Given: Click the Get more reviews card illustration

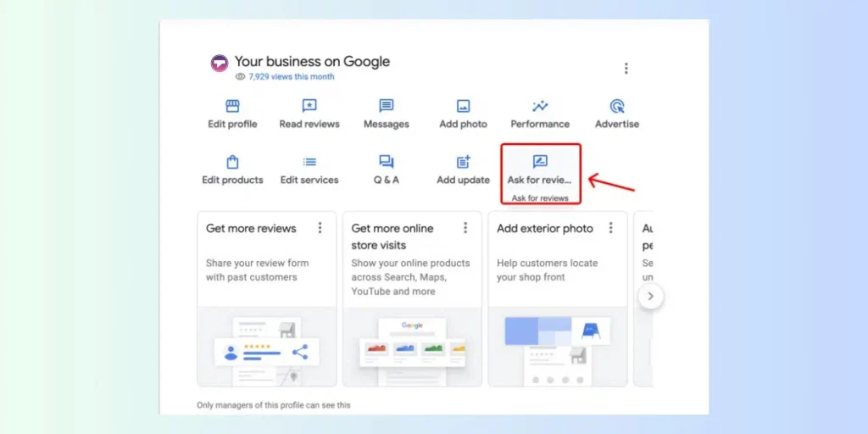Looking at the screenshot, I should point(267,347).
